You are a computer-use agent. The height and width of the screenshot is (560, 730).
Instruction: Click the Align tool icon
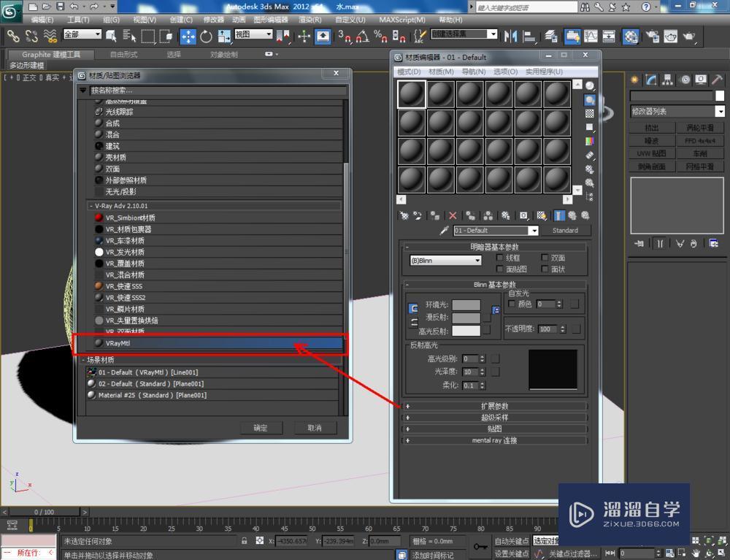[x=529, y=37]
